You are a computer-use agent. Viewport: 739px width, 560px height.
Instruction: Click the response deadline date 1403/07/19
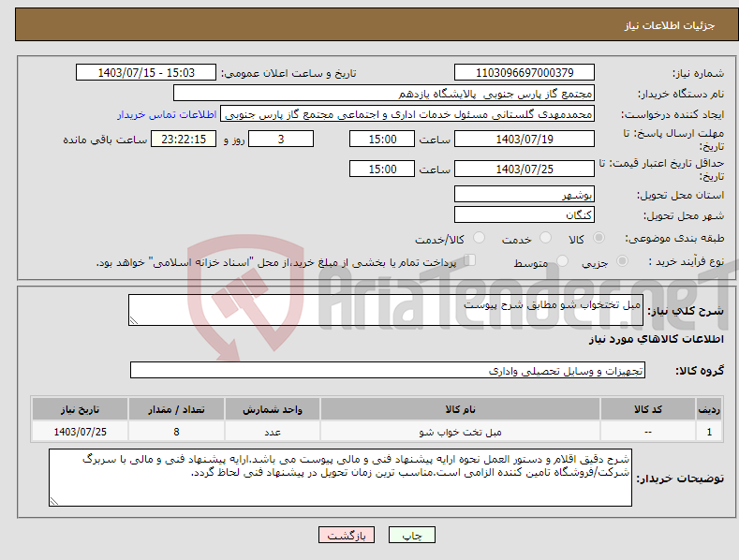[x=525, y=139]
